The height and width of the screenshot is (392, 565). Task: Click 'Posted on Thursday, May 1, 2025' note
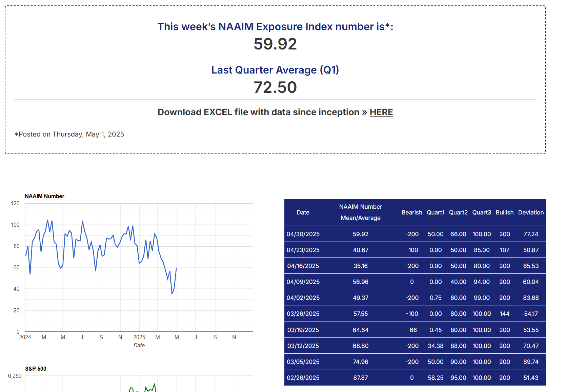(69, 134)
